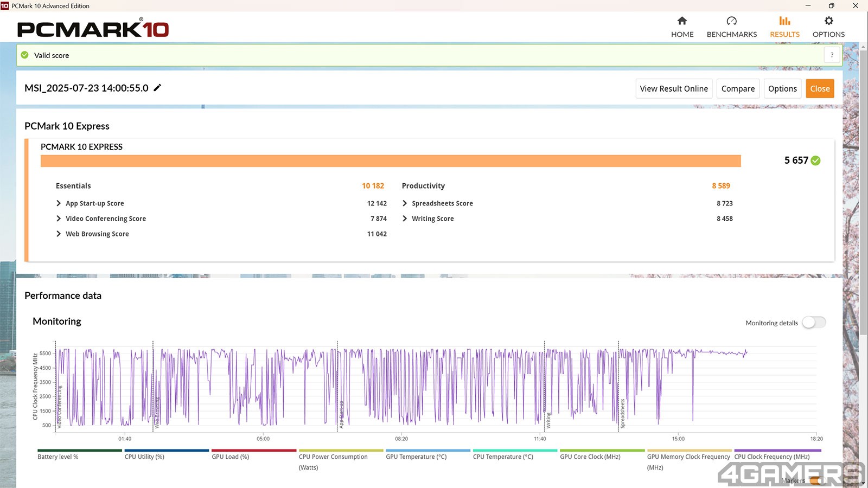Expand the Spreadsheets Score row
This screenshot has width=868, height=488.
point(405,203)
